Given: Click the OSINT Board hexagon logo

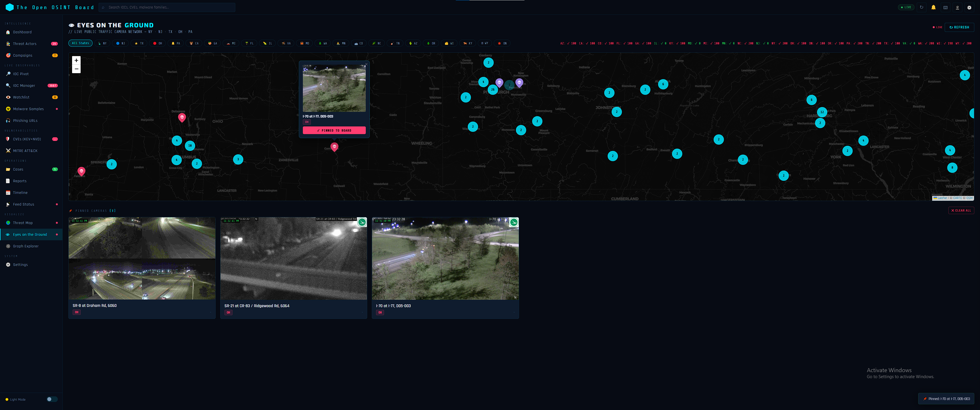Looking at the screenshot, I should (x=9, y=7).
